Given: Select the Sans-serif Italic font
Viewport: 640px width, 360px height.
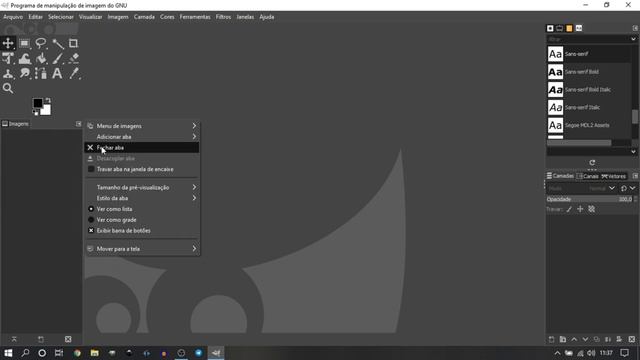Looking at the screenshot, I should pyautogui.click(x=589, y=107).
